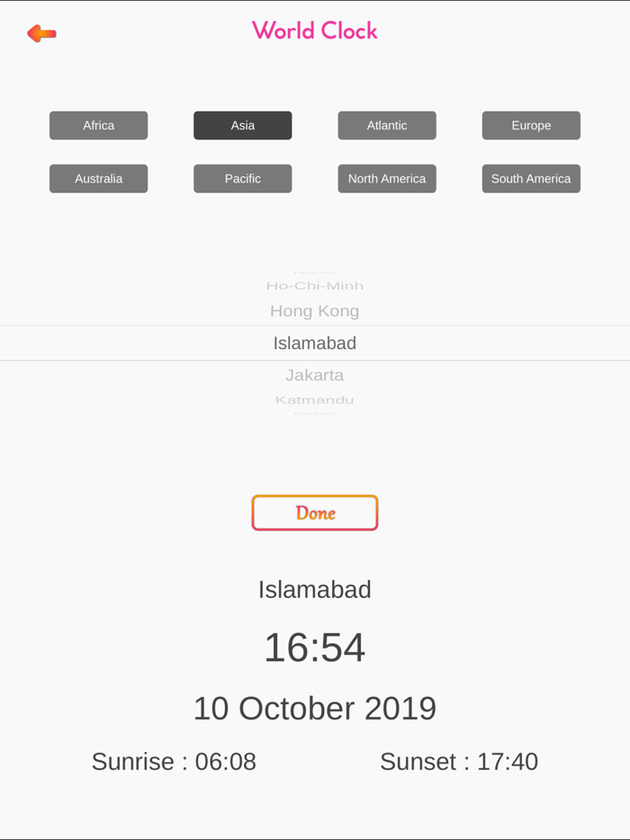
Task: Select the South America region
Action: [530, 178]
